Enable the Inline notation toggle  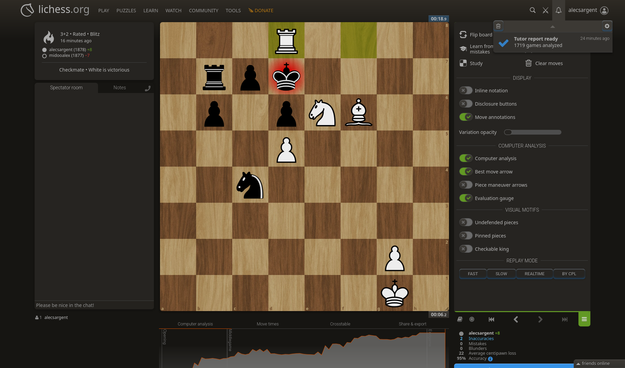pyautogui.click(x=466, y=91)
